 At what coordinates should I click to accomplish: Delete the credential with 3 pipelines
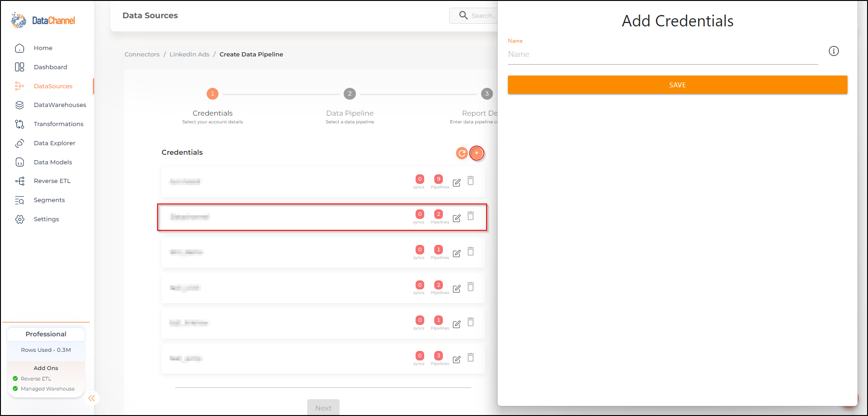471,357
